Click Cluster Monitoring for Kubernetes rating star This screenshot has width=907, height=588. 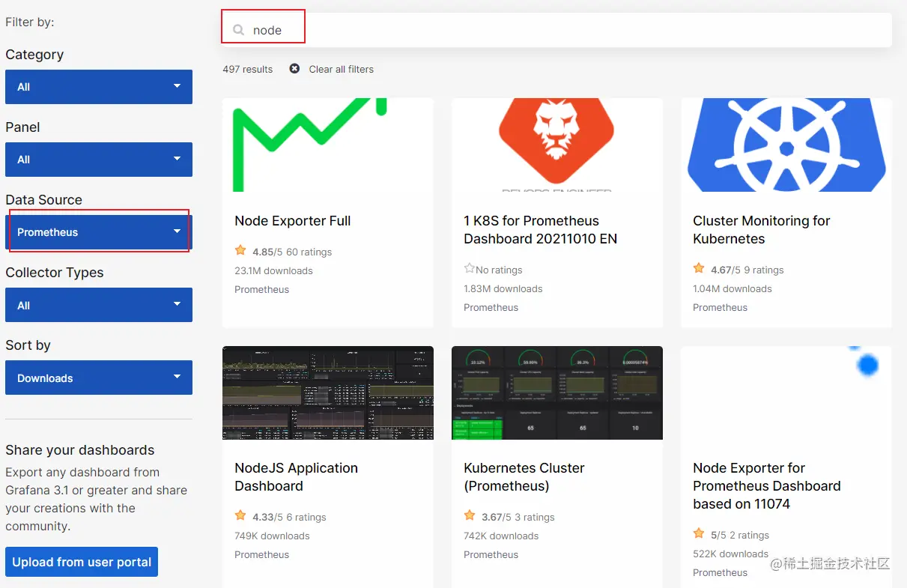(699, 269)
